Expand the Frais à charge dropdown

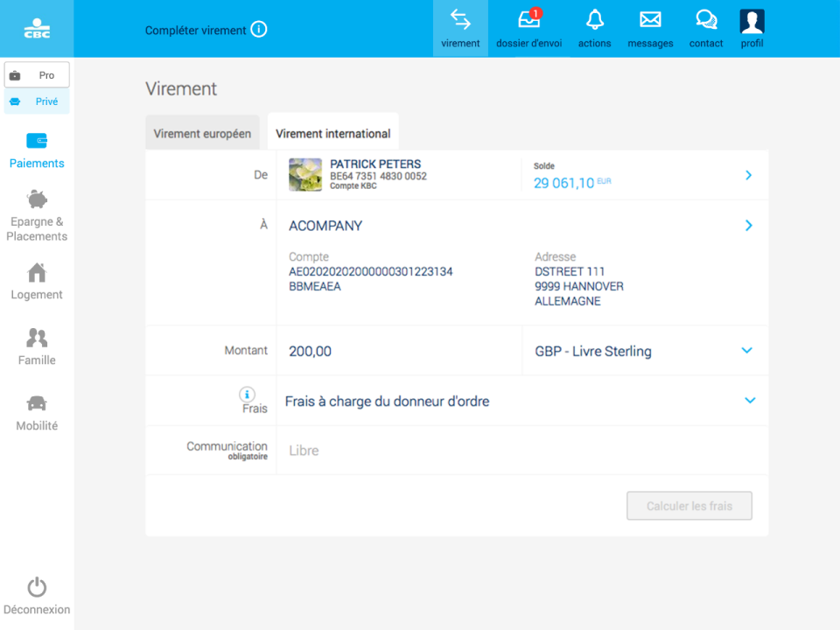tap(749, 401)
